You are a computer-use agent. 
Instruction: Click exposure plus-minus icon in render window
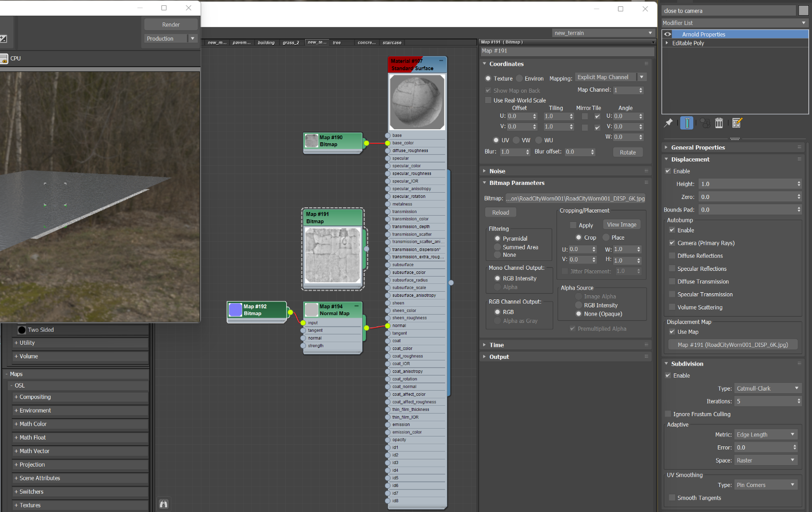click(3, 39)
